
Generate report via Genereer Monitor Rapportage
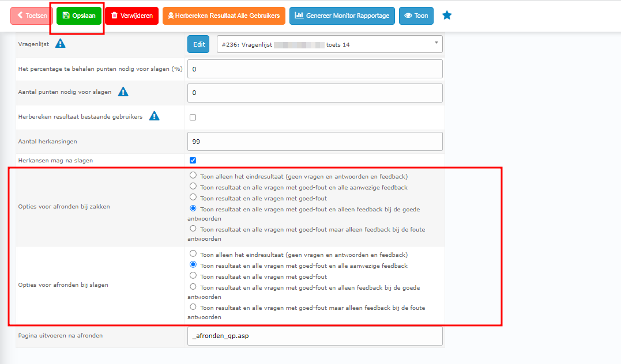(x=342, y=16)
